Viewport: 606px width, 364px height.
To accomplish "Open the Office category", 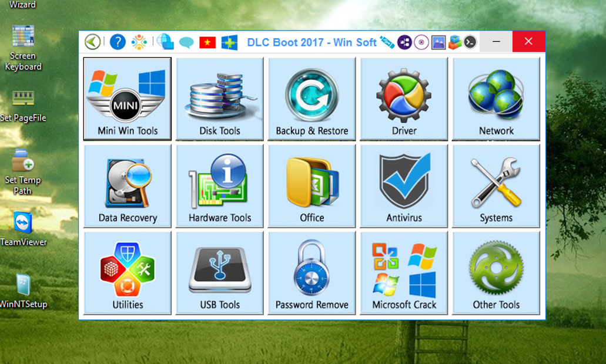I will 312,186.
